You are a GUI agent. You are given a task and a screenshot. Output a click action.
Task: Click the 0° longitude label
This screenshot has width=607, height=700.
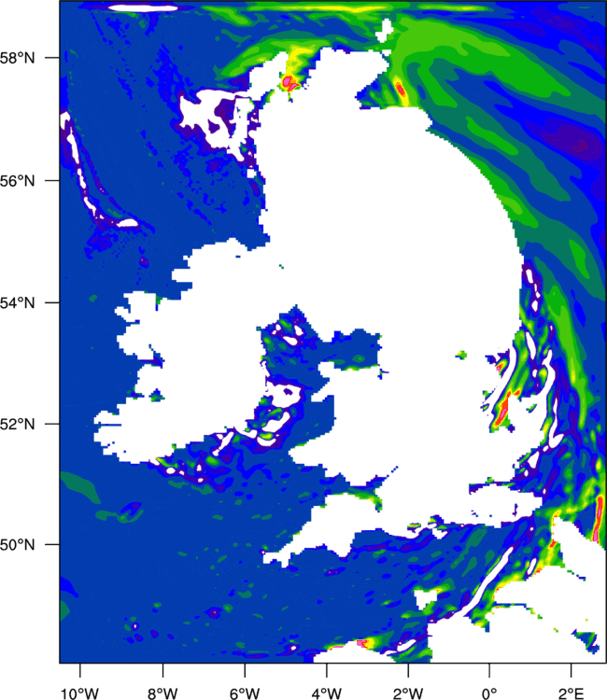click(x=489, y=693)
